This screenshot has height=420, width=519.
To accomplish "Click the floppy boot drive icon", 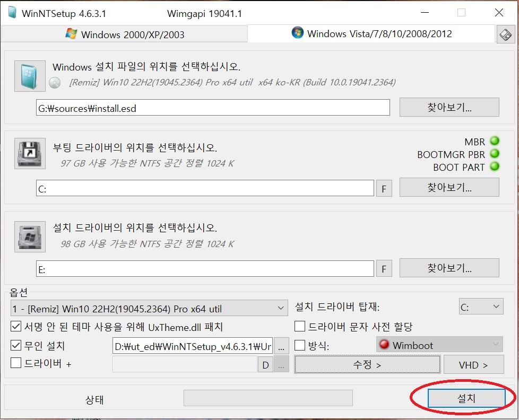I will (x=30, y=153).
